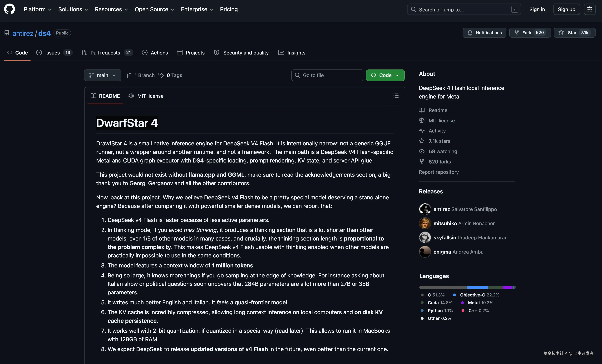The width and height of the screenshot is (602, 364).
Task: Click the Report repository link
Action: (439, 172)
